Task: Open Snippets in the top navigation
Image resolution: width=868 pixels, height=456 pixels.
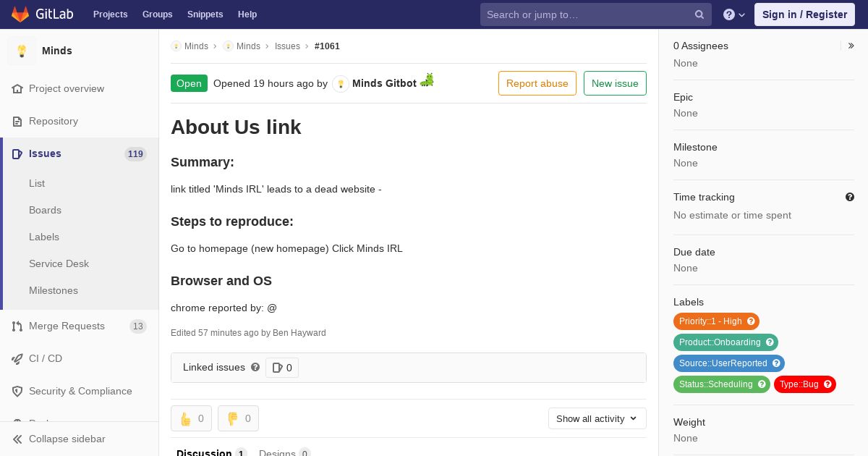Action: (205, 14)
